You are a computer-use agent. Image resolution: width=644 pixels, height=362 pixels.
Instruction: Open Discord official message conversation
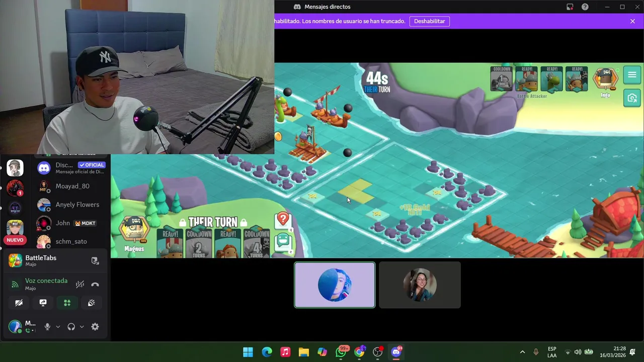click(71, 168)
